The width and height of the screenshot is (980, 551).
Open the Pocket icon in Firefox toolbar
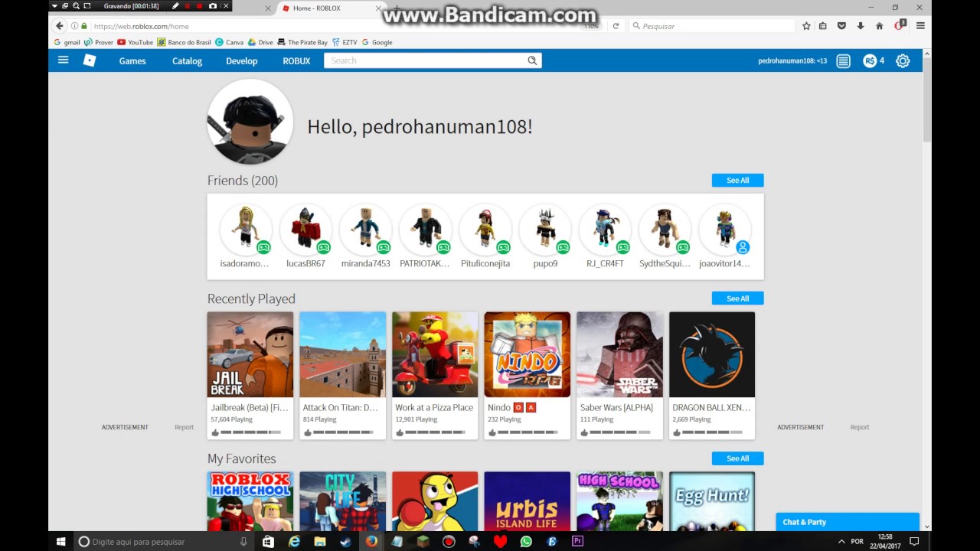841,26
